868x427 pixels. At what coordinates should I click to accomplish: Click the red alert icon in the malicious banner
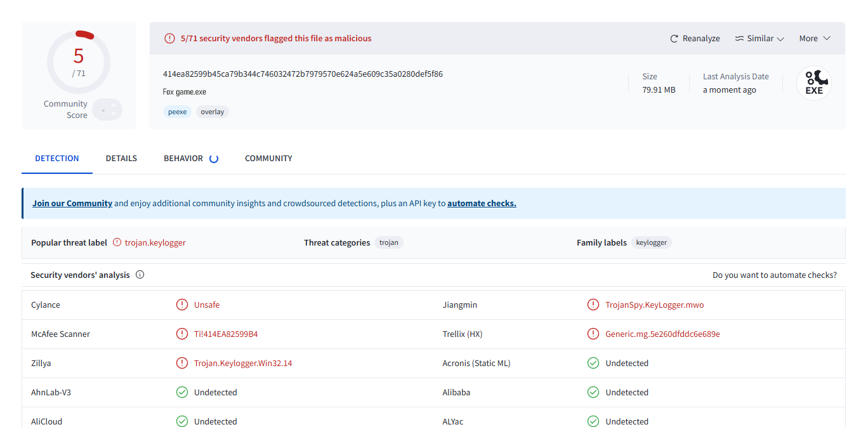[169, 38]
